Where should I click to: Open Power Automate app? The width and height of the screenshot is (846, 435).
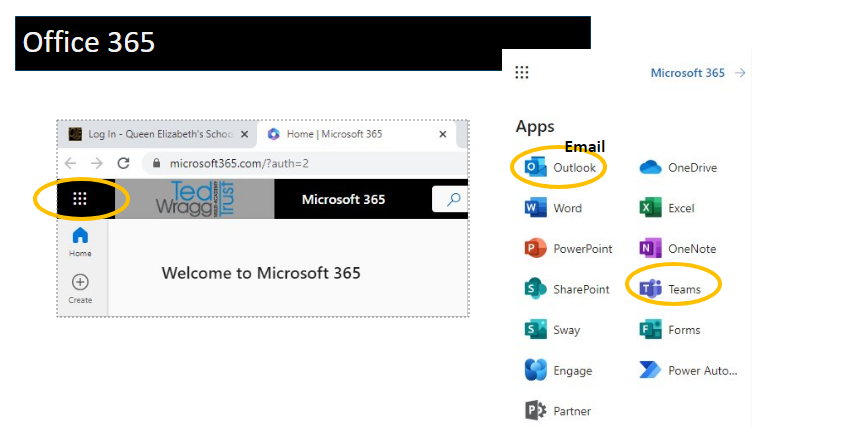688,371
